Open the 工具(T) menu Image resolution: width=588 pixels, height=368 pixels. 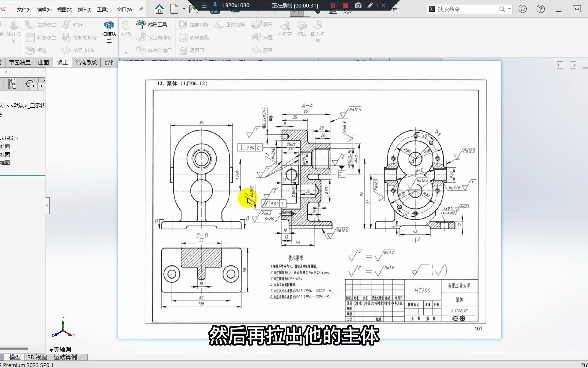click(x=104, y=10)
